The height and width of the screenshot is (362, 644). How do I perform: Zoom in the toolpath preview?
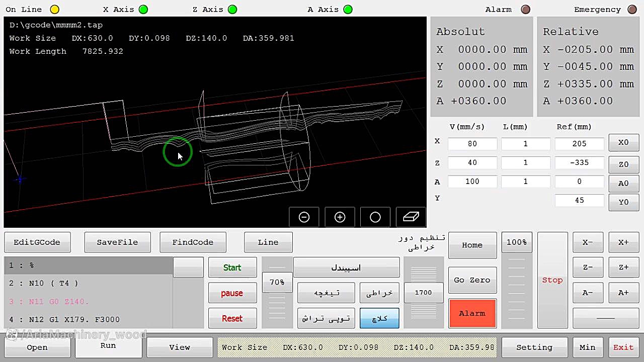click(340, 217)
